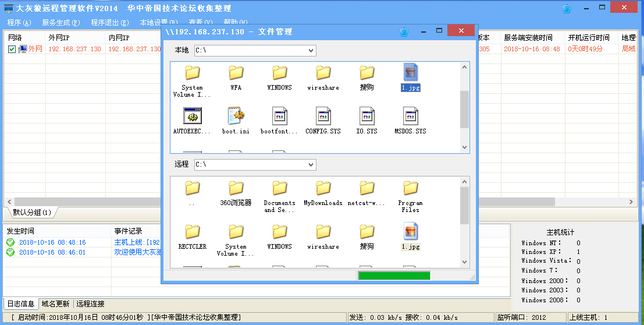Open remote wireshare folder
Image resolution: width=644 pixels, height=325 pixels.
pyautogui.click(x=323, y=236)
